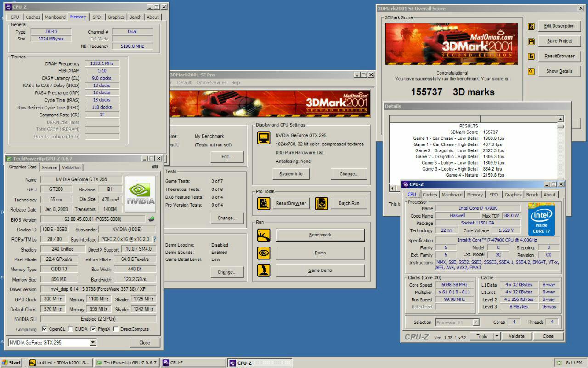This screenshot has height=368, width=588.
Task: Toggle the PhysX checkbox in GPU-Z
Action: click(93, 329)
